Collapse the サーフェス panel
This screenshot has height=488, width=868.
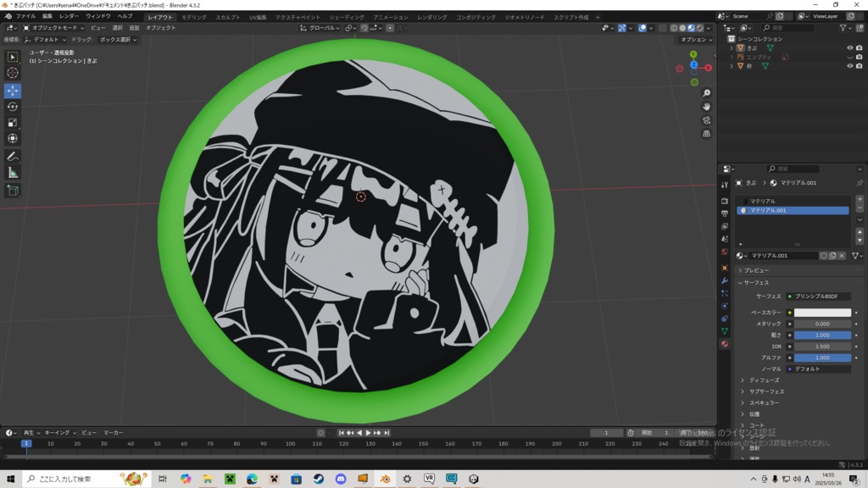click(x=756, y=283)
